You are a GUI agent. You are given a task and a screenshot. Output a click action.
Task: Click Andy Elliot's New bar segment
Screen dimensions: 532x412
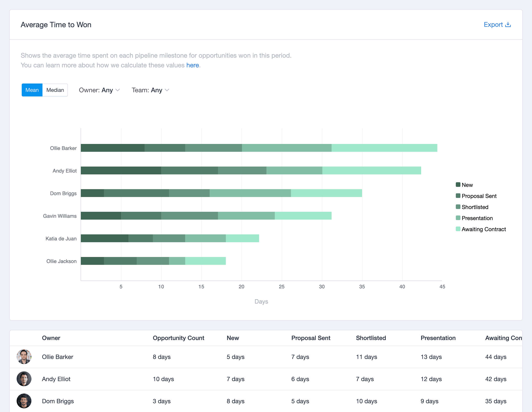coord(121,170)
